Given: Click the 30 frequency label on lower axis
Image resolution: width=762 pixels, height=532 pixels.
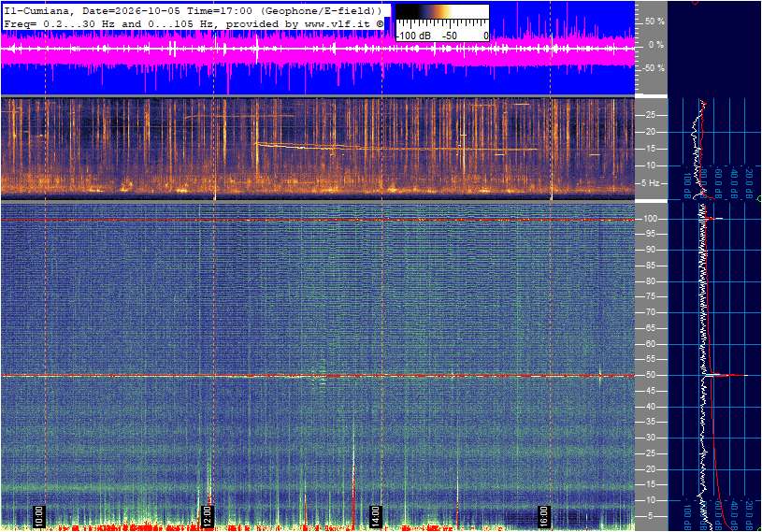Looking at the screenshot, I should coord(650,438).
